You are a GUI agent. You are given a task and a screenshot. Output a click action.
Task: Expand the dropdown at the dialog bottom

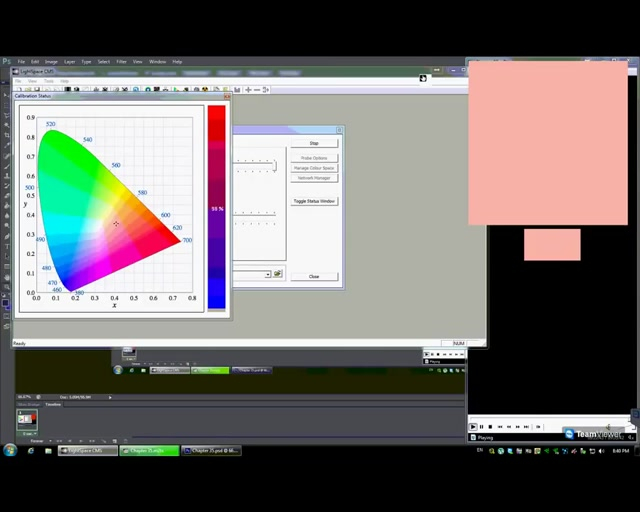[x=267, y=274]
